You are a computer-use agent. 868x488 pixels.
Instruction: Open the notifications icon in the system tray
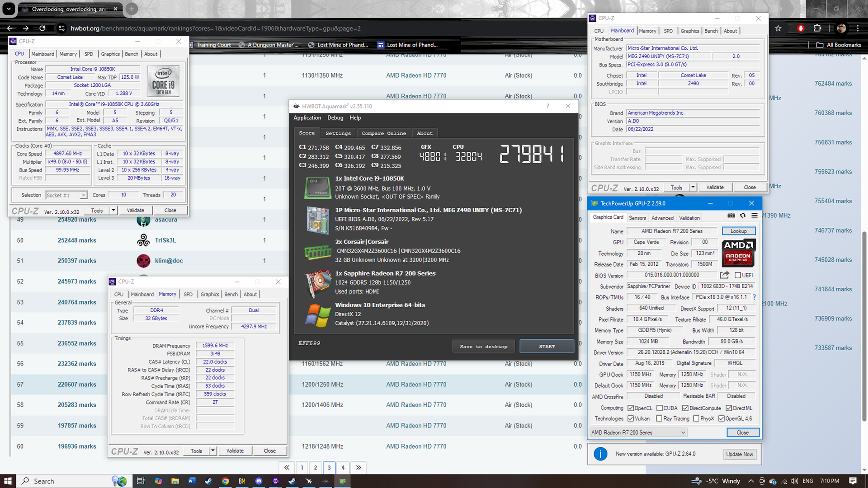[x=853, y=481]
